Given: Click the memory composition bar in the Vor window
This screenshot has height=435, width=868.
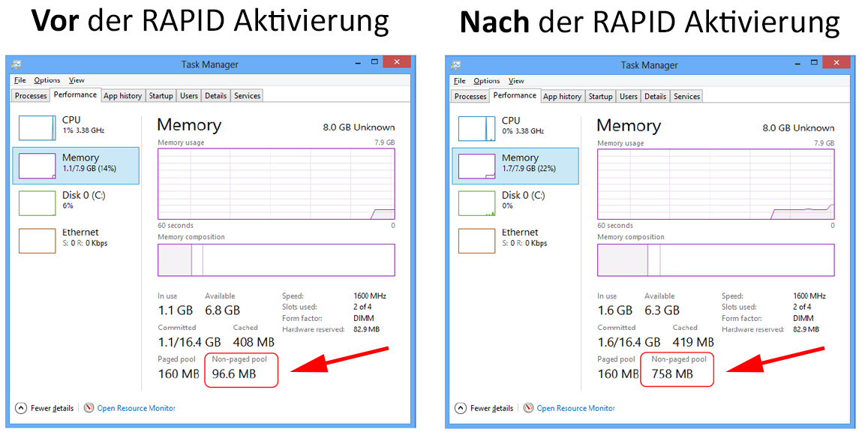Looking at the screenshot, I should [276, 259].
